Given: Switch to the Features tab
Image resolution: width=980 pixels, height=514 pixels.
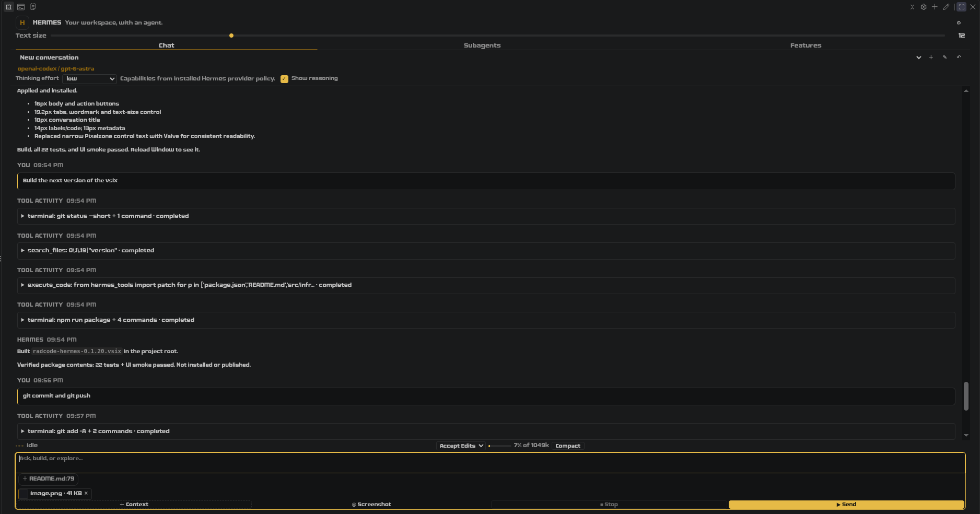Looking at the screenshot, I should click(806, 45).
